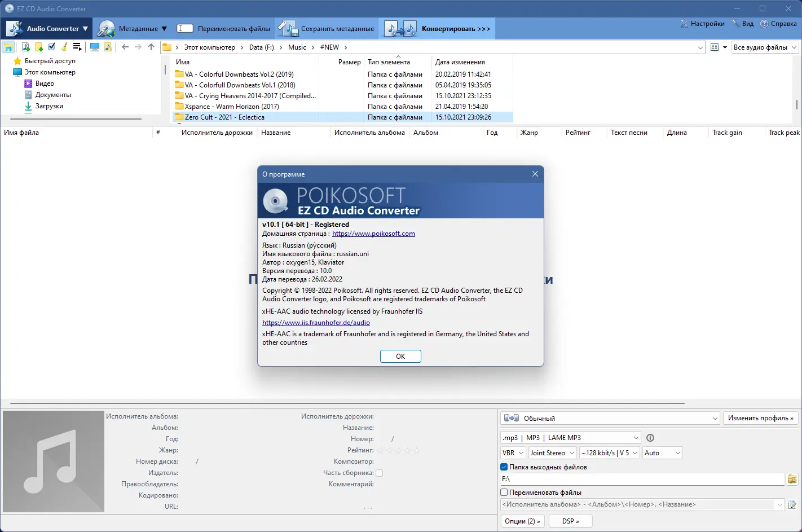The height and width of the screenshot is (532, 802).
Task: Open the program Настройки
Action: [702, 24]
